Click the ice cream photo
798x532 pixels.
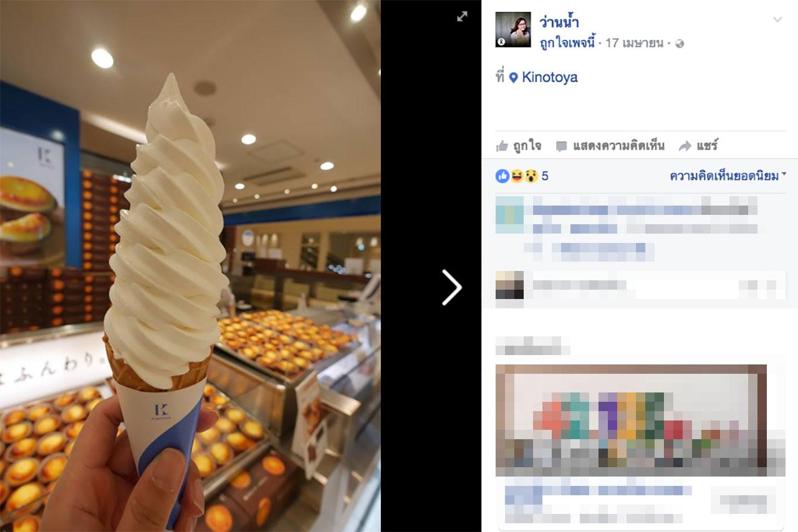point(190,266)
